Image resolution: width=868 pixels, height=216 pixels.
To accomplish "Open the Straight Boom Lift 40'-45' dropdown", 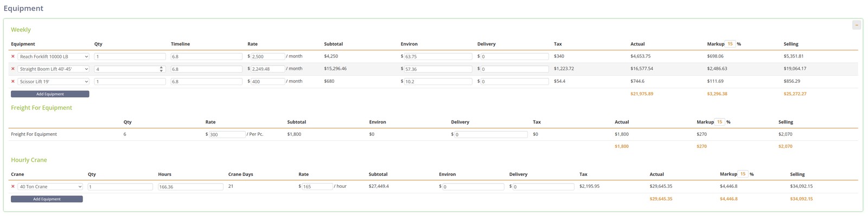I will pos(53,69).
